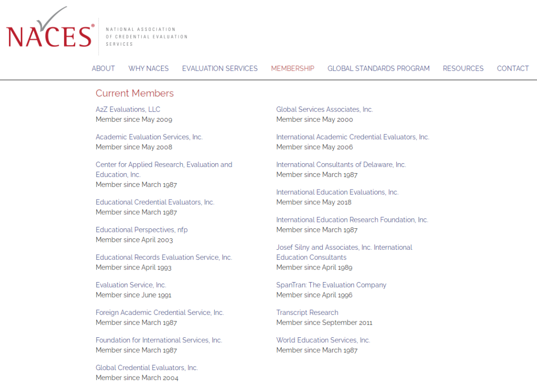Visit the Transcript Research link
This screenshot has height=392, width=537.
tap(307, 312)
